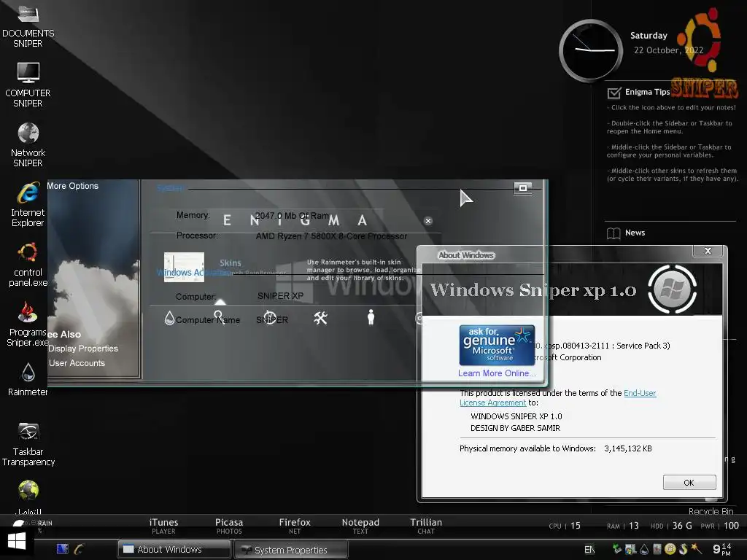
Task: Launch Trillian CHAT from the Enigma taskbar
Action: point(426,526)
